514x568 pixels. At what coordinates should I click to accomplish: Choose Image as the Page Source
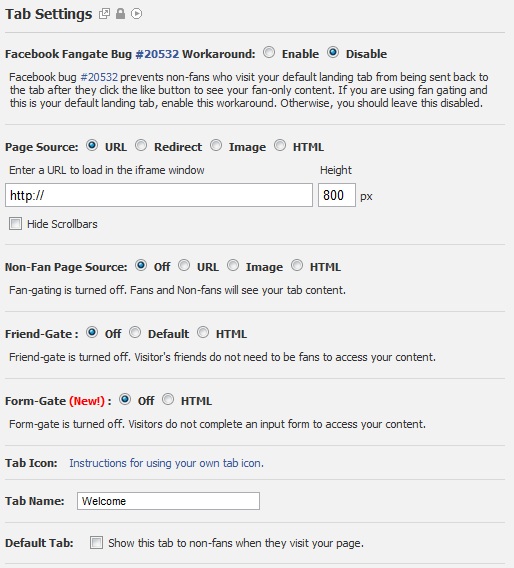(216, 145)
